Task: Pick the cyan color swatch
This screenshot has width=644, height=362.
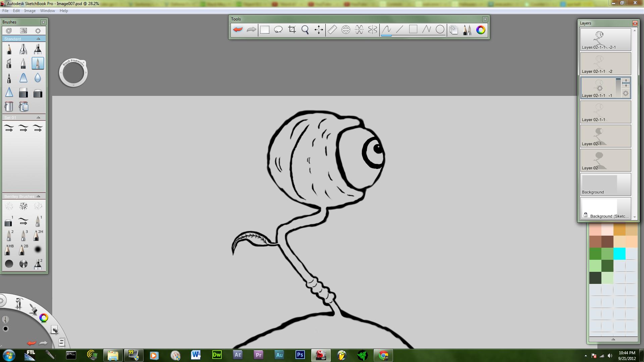Action: click(620, 254)
